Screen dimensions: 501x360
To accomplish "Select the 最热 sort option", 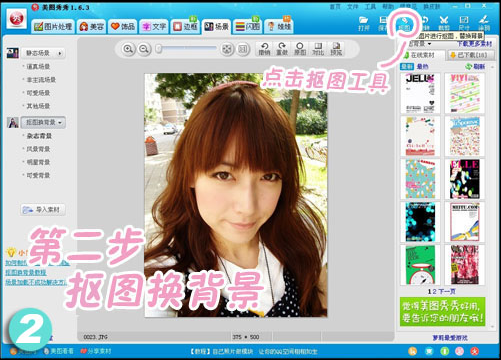I will 422,67.
